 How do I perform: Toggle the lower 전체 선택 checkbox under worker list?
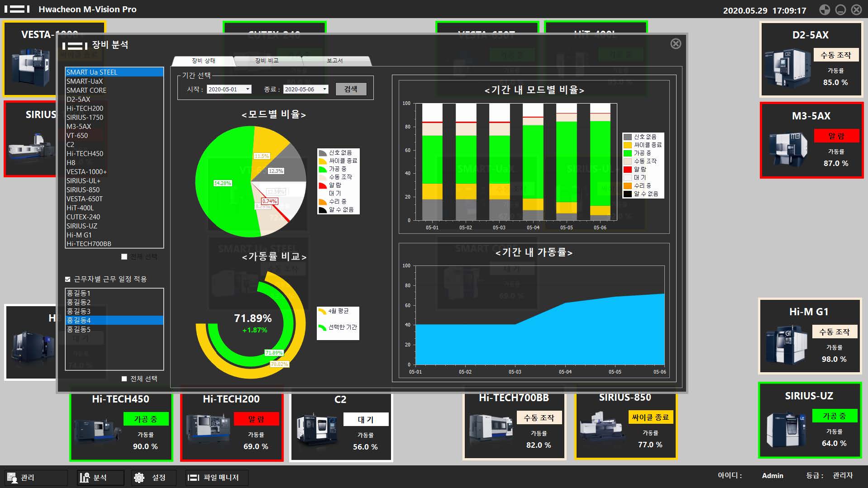[x=124, y=379]
